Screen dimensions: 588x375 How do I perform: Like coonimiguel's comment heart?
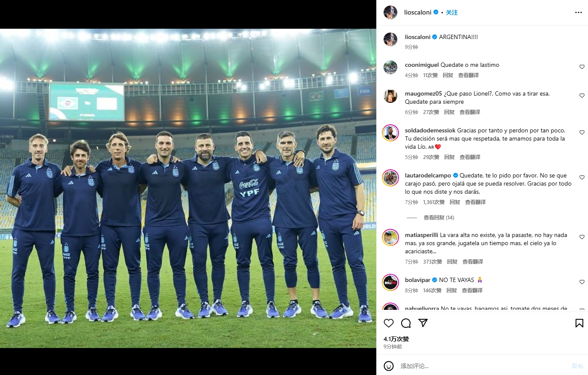pos(582,67)
